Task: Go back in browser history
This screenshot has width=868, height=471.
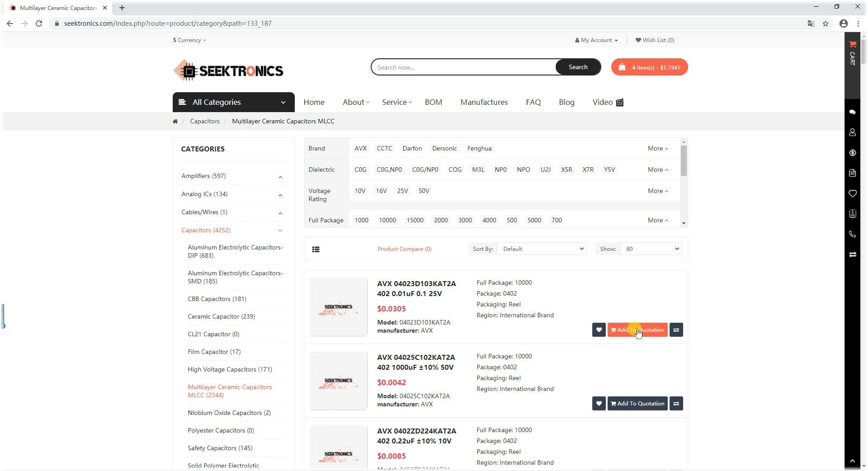Action: pyautogui.click(x=10, y=24)
